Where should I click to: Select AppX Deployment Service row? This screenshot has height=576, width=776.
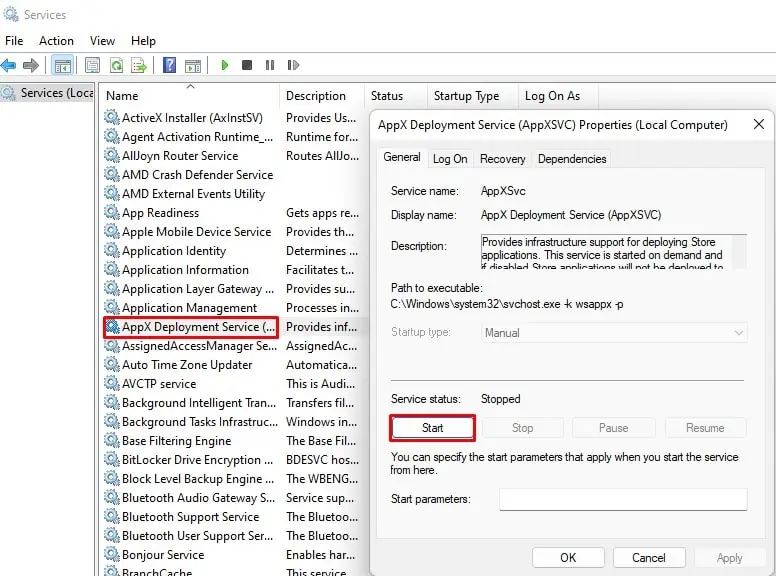coord(191,327)
